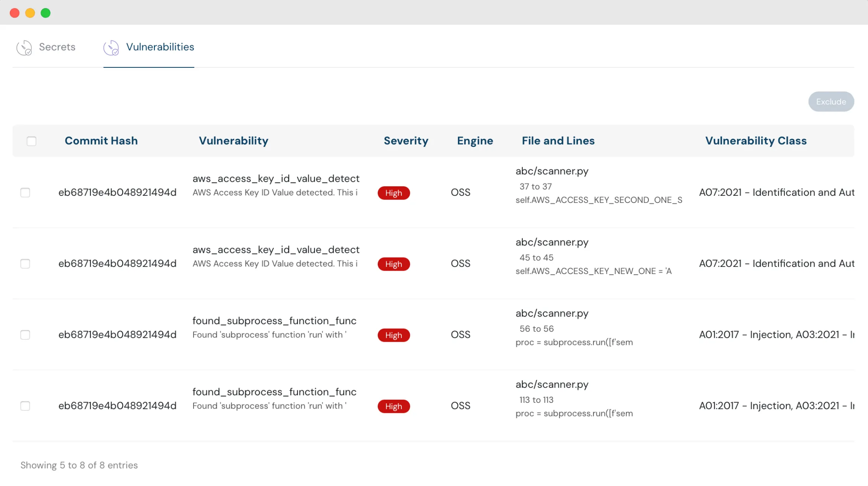Open abc/scanner.py from the first row
This screenshot has height=486, width=868.
point(552,171)
